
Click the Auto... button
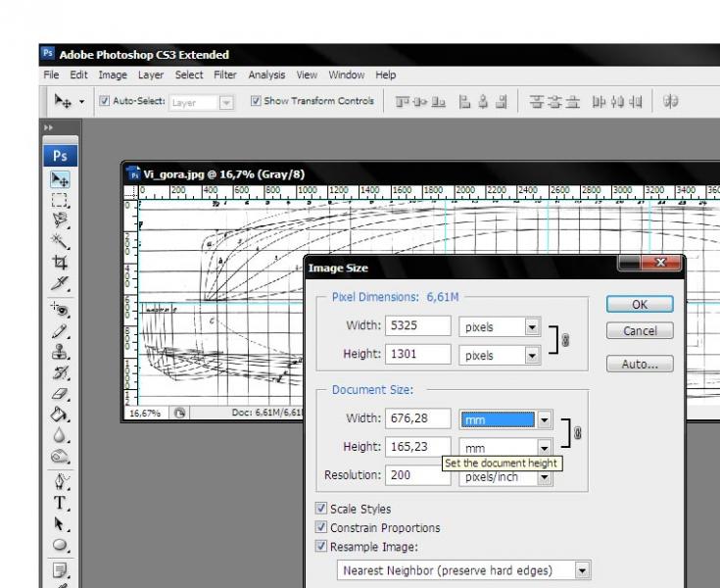click(x=640, y=364)
